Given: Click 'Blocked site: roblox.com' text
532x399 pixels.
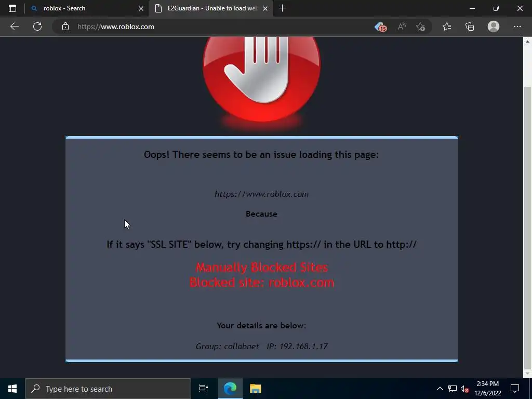Looking at the screenshot, I should (x=262, y=282).
